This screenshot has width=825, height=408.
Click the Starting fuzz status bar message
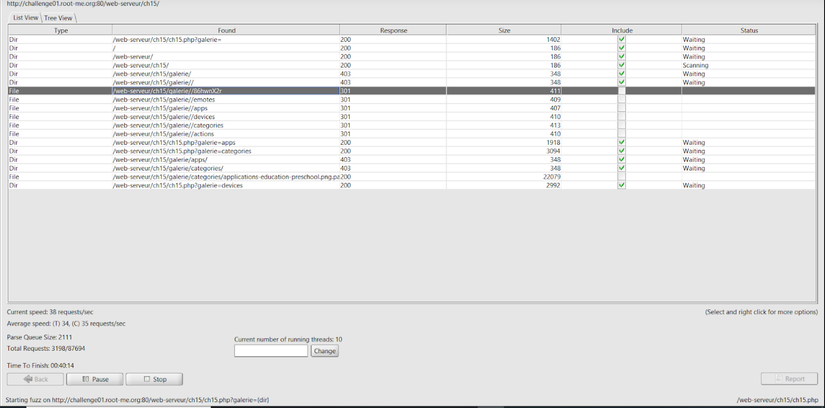pos(138,400)
